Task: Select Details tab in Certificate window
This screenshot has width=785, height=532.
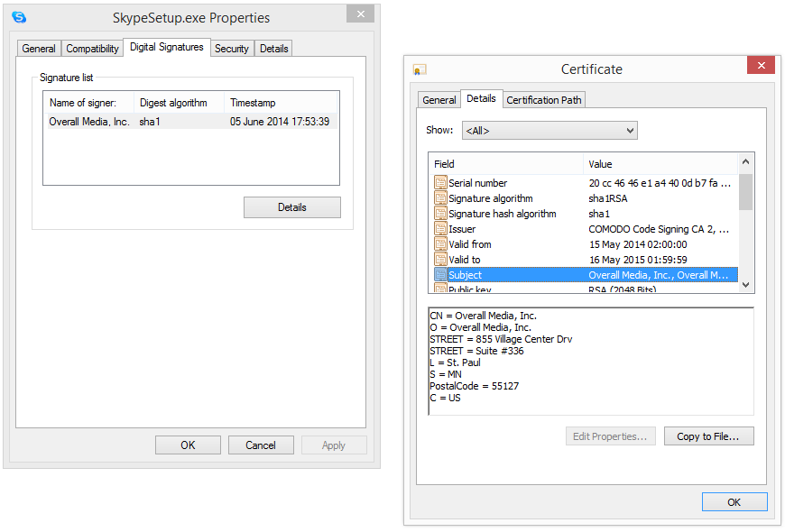Action: (481, 98)
